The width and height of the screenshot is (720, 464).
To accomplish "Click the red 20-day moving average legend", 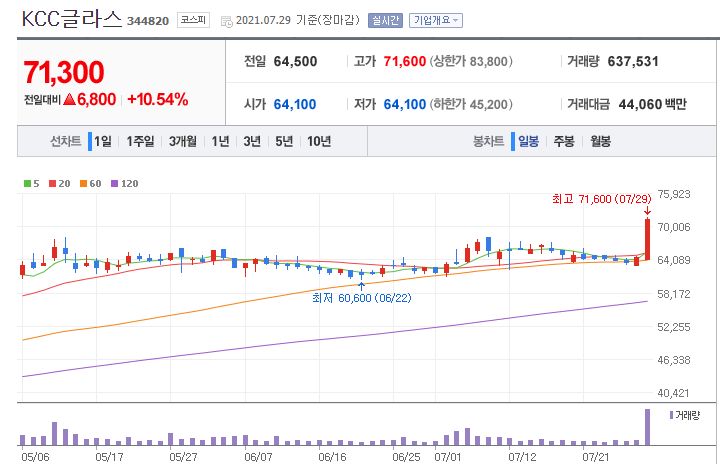I will click(x=60, y=184).
